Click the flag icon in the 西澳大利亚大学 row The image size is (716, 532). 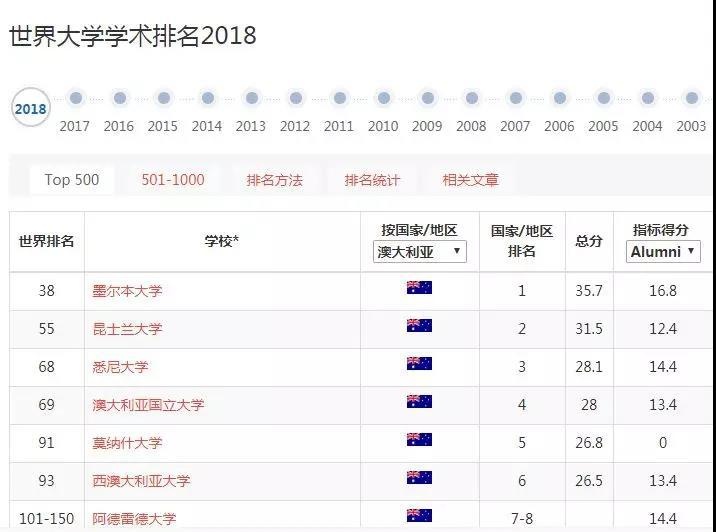419,478
